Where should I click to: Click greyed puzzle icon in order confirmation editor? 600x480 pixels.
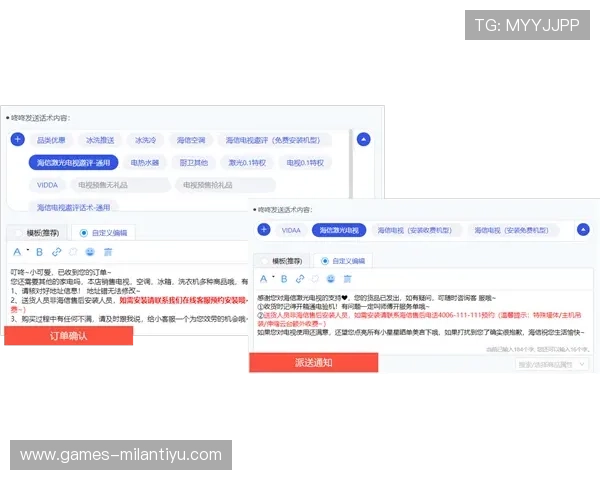click(x=73, y=252)
